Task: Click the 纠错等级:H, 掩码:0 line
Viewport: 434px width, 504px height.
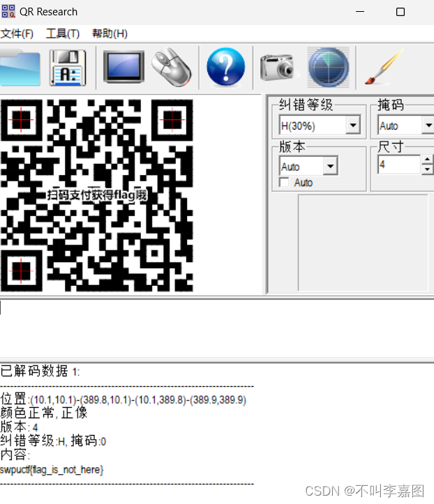Action: [53, 441]
